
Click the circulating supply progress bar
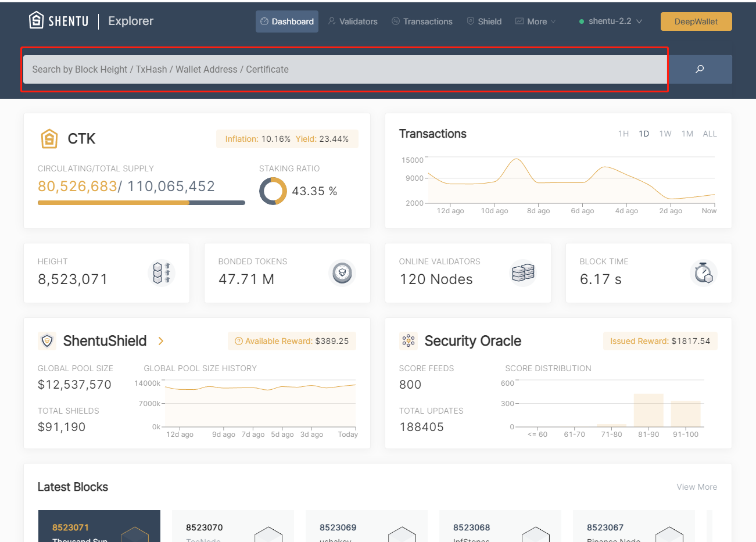141,203
